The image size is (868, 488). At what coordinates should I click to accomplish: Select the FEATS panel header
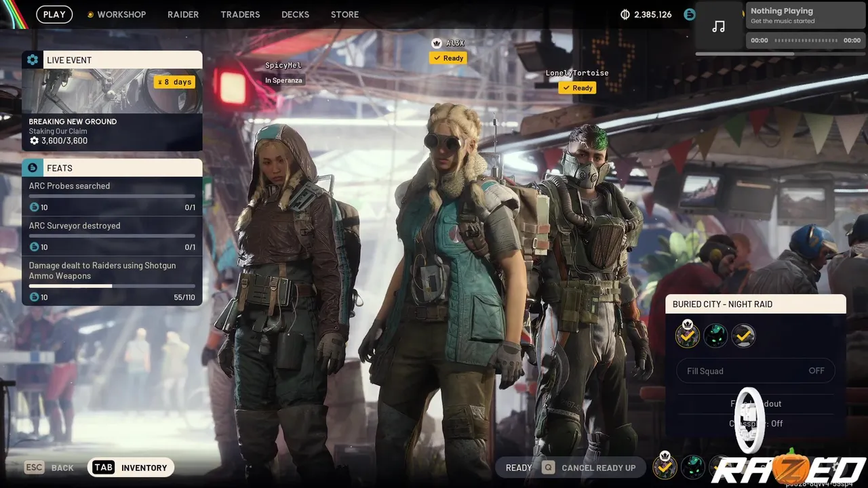coord(112,167)
